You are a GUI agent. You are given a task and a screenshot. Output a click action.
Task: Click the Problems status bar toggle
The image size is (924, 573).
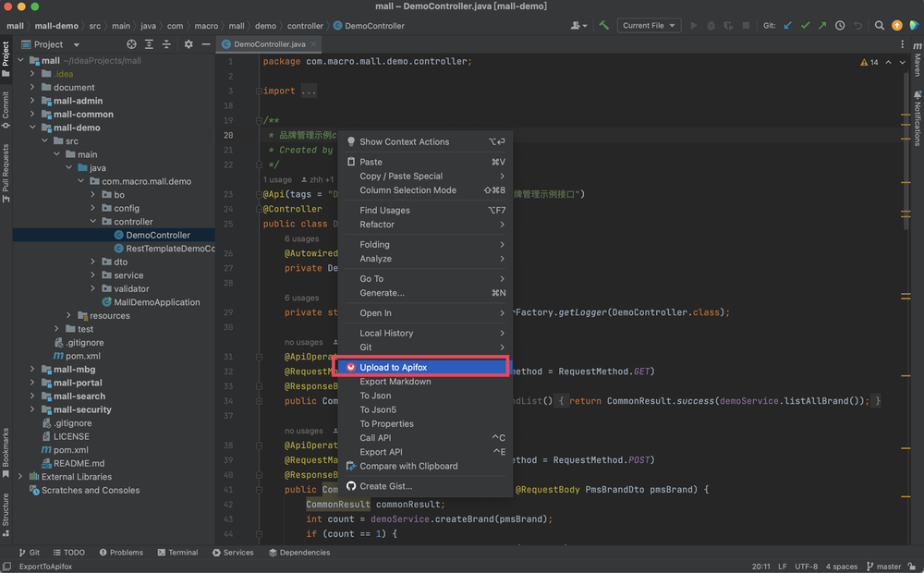click(121, 552)
